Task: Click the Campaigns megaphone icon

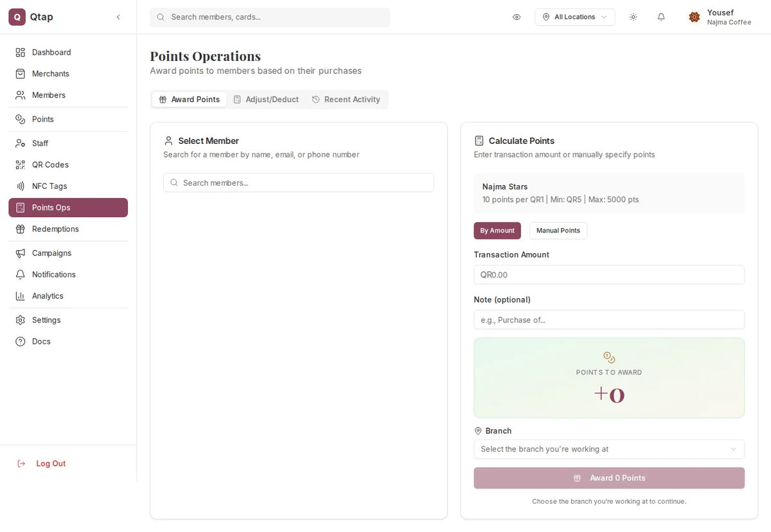Action: tap(21, 253)
